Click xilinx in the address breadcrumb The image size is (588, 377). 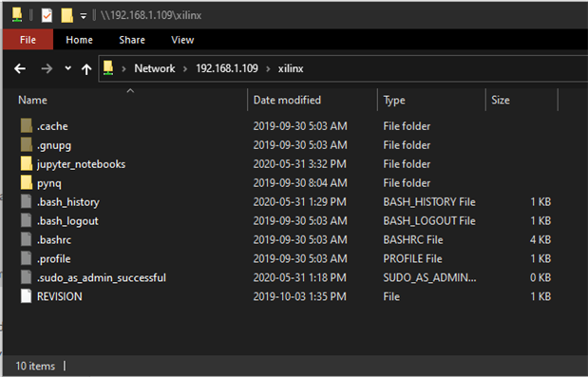click(x=291, y=68)
